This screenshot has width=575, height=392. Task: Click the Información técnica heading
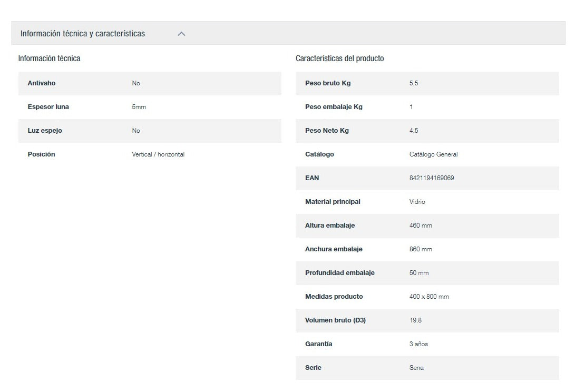(x=49, y=58)
